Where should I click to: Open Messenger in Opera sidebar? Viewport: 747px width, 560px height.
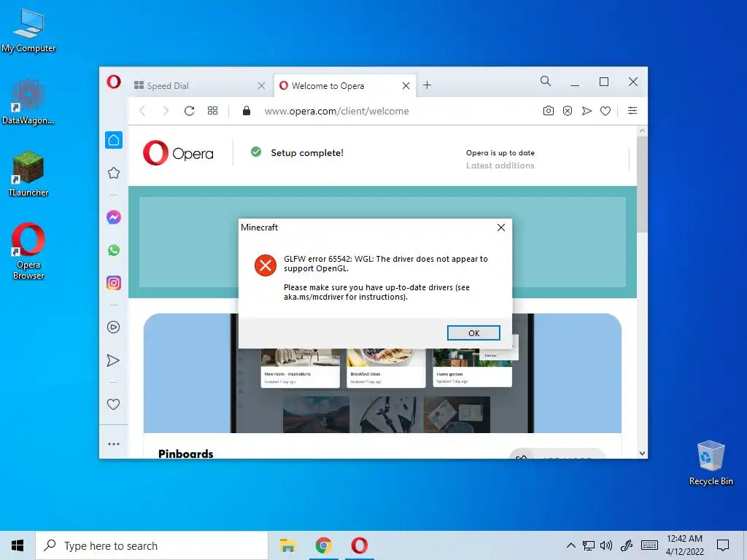[x=113, y=217]
